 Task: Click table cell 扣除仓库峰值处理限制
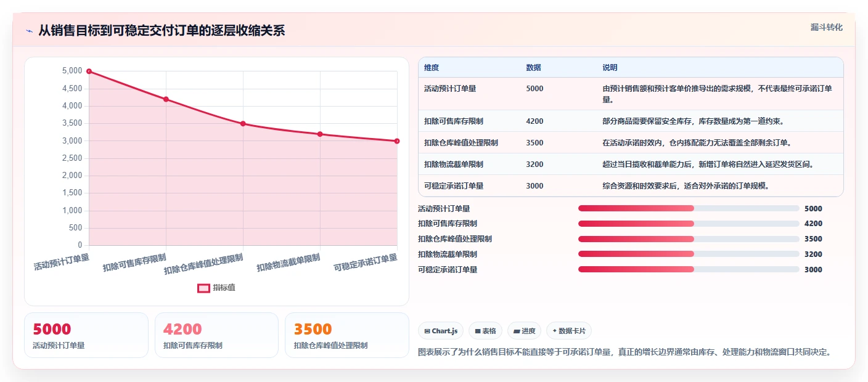[461, 143]
